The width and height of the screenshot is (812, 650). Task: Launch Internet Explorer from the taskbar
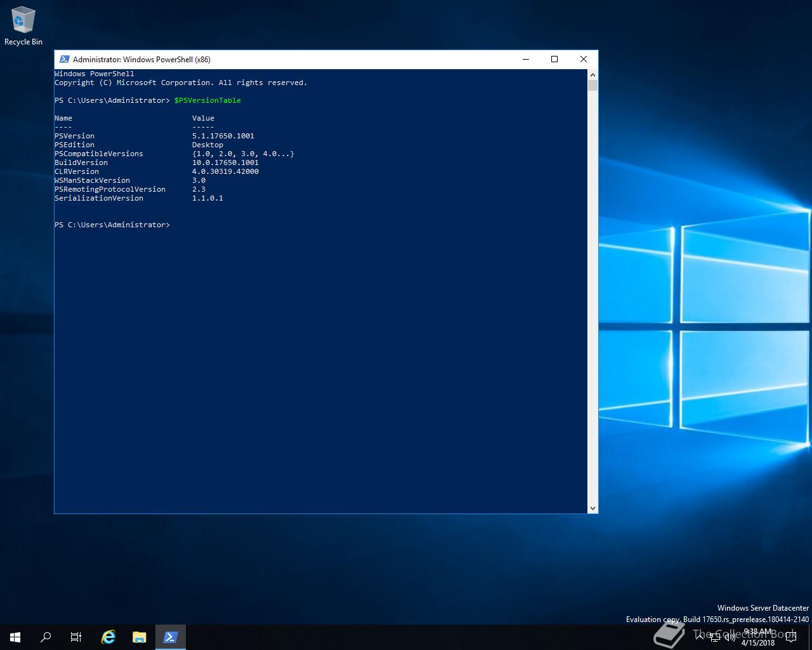(108, 637)
